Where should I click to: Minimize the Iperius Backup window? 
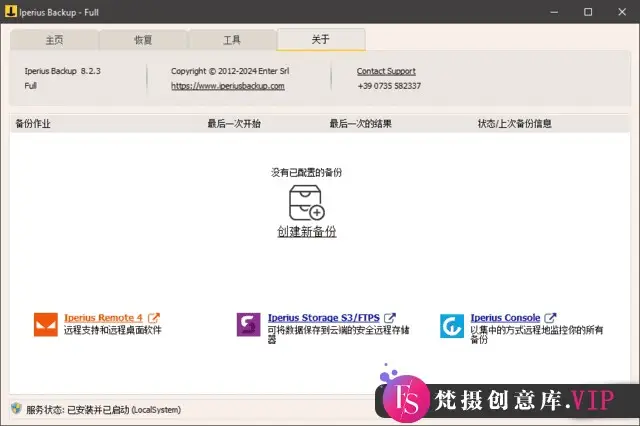point(554,12)
